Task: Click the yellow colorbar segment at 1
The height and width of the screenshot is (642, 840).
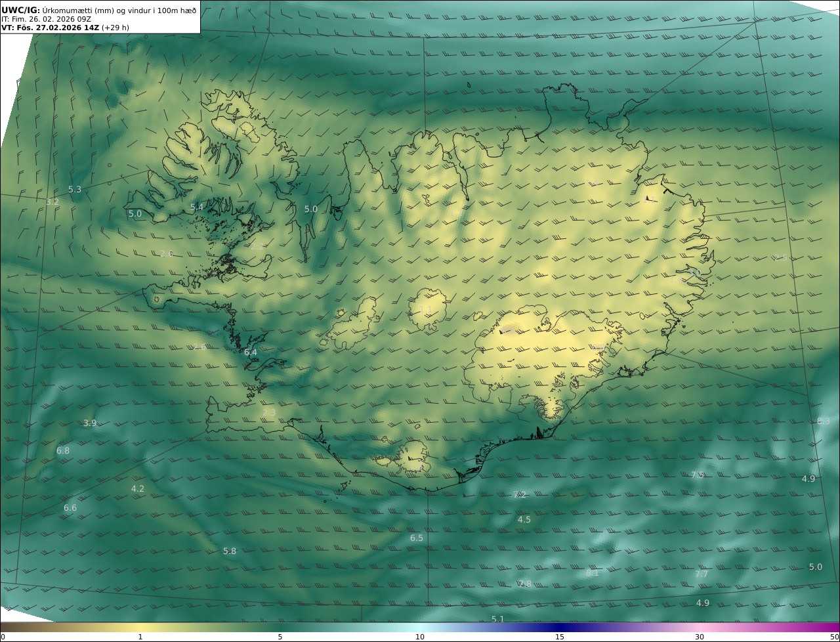Action: [140, 628]
